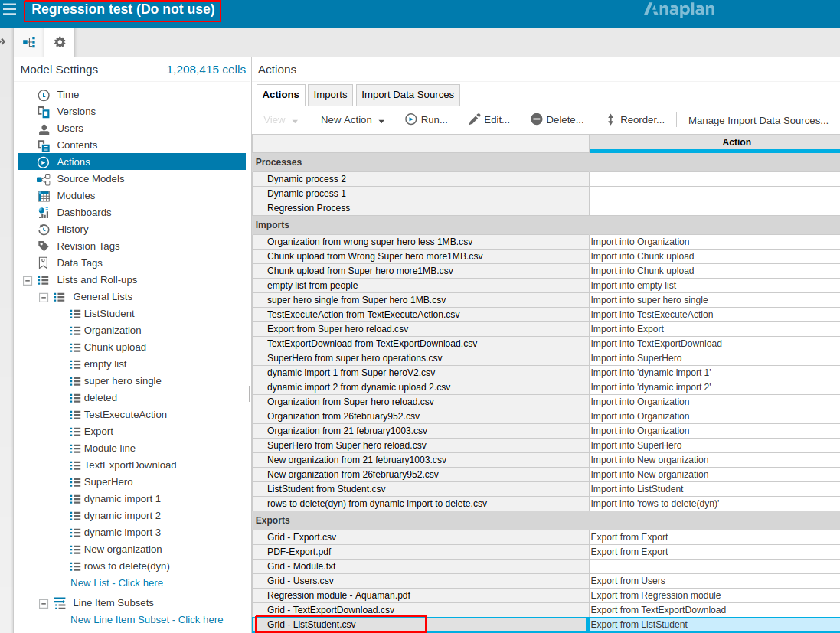This screenshot has width=840, height=633.
Task: Collapse the General Lists tree branch
Action: click(x=43, y=296)
